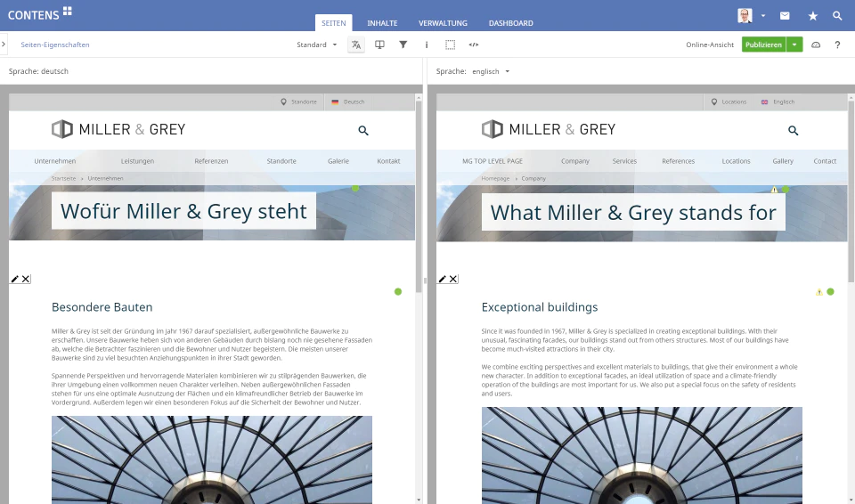Click the CONTENS grid logo icon
The width and height of the screenshot is (855, 504).
(68, 11)
